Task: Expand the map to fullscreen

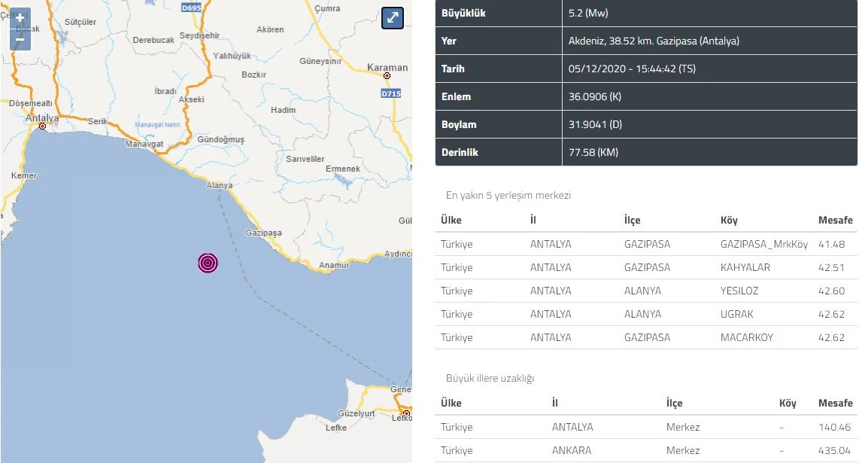Action: point(393,18)
